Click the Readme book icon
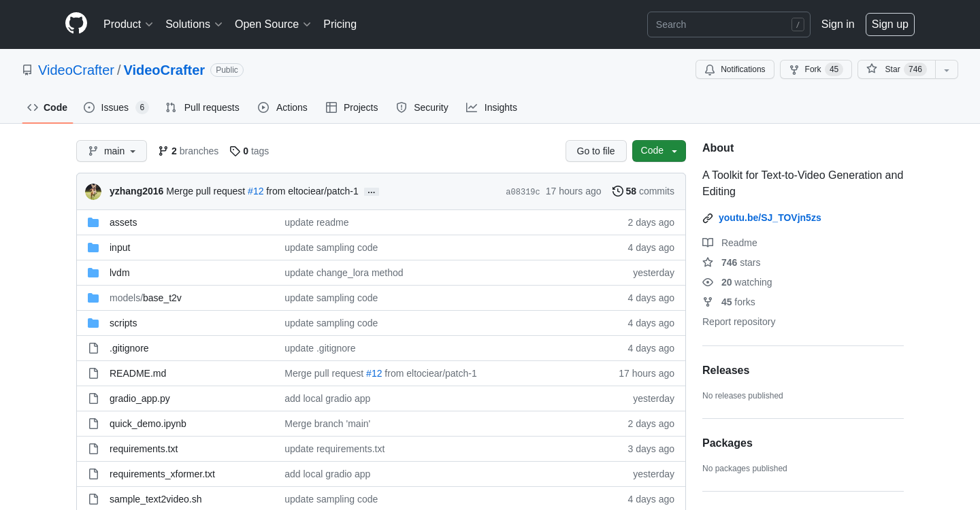The height and width of the screenshot is (510, 980). click(x=708, y=243)
